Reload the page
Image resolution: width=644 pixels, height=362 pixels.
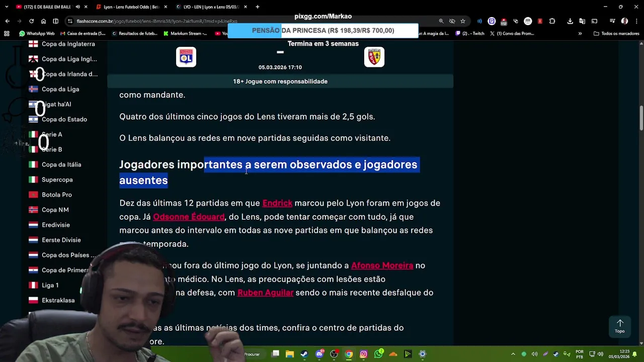[x=31, y=21]
